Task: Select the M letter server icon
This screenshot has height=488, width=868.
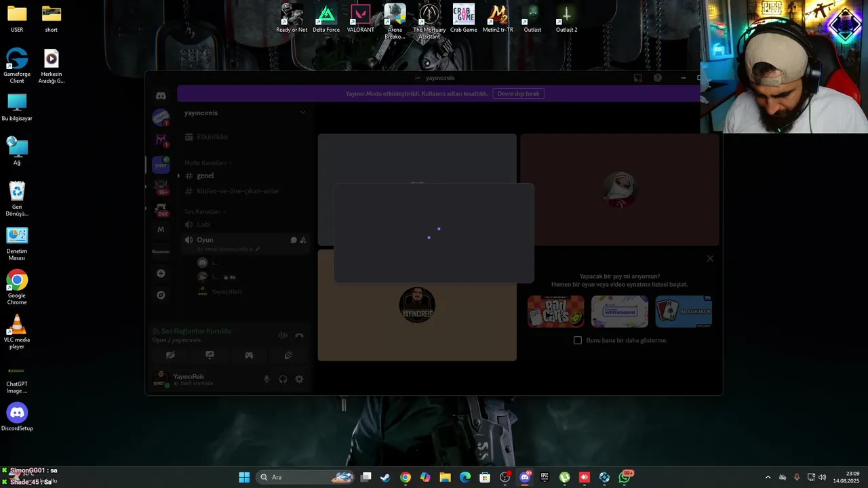Action: coord(161,230)
